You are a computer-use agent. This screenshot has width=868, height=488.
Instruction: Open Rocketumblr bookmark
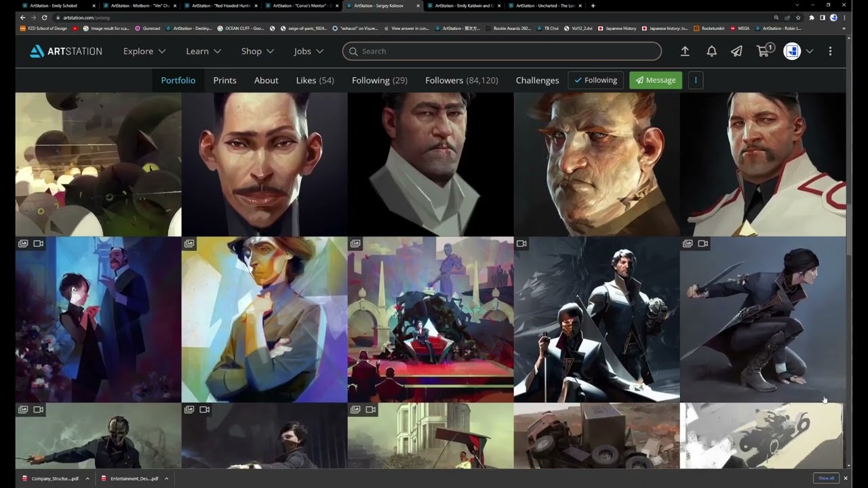(709, 28)
